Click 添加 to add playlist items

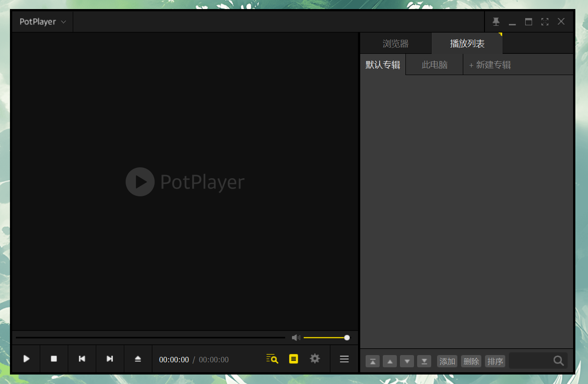coord(447,361)
